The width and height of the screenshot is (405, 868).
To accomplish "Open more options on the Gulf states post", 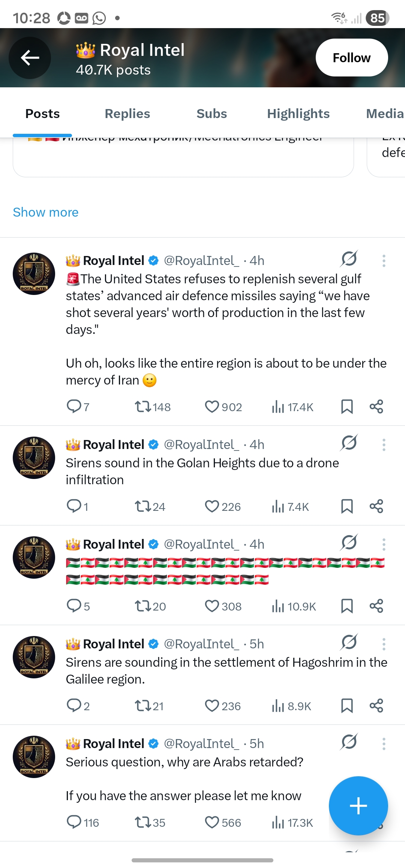I will click(x=384, y=261).
